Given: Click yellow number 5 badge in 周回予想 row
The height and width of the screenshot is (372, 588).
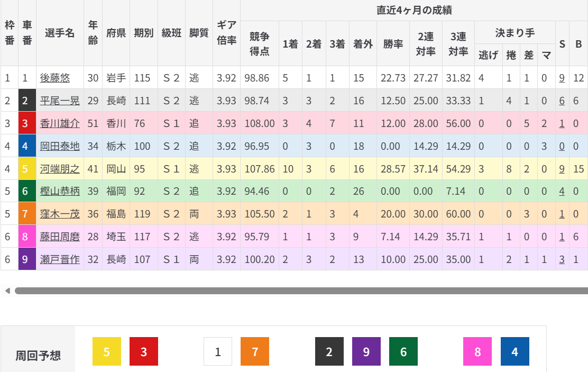Looking at the screenshot, I should pos(107,351).
